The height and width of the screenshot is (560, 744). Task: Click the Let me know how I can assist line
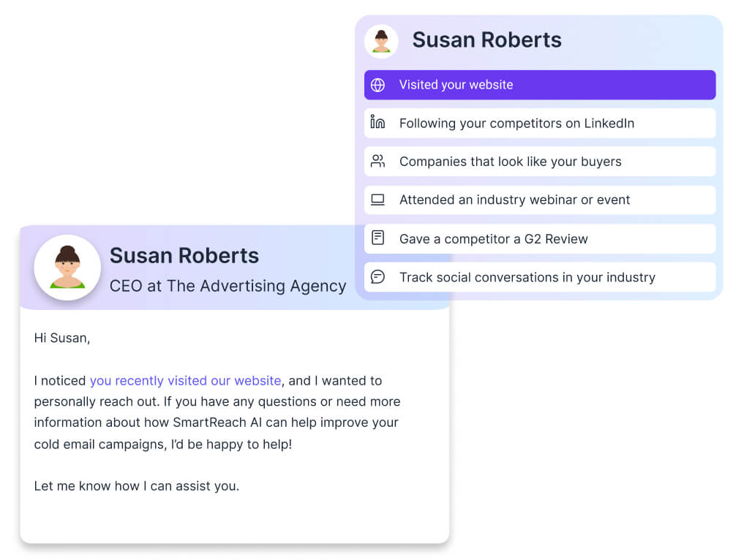pyautogui.click(x=137, y=486)
